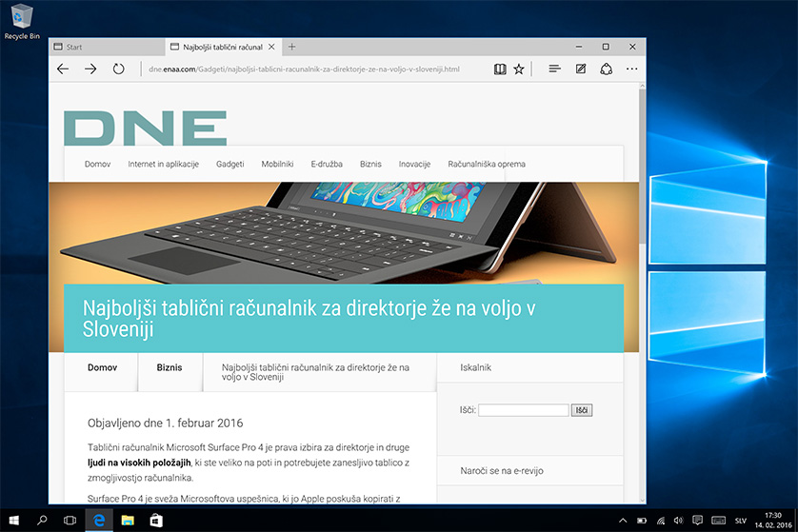Open Action Center notifications icon
798x532 pixels.
pyautogui.click(x=698, y=520)
